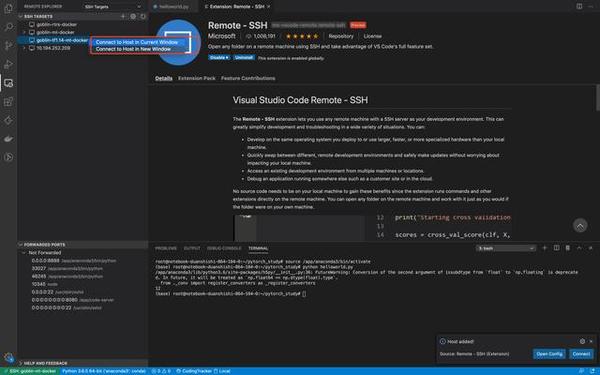Viewport: 600px width, 375px height.
Task: Click the five-star rating of the extension
Action: tap(302, 36)
